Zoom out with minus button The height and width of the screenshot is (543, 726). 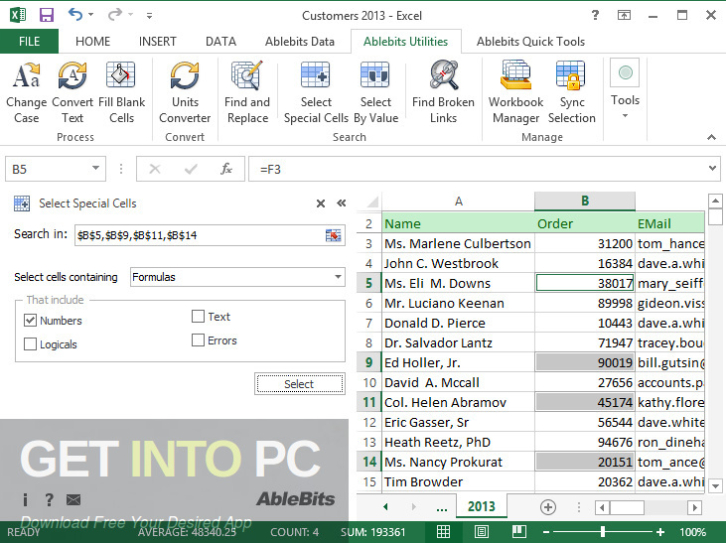click(546, 532)
